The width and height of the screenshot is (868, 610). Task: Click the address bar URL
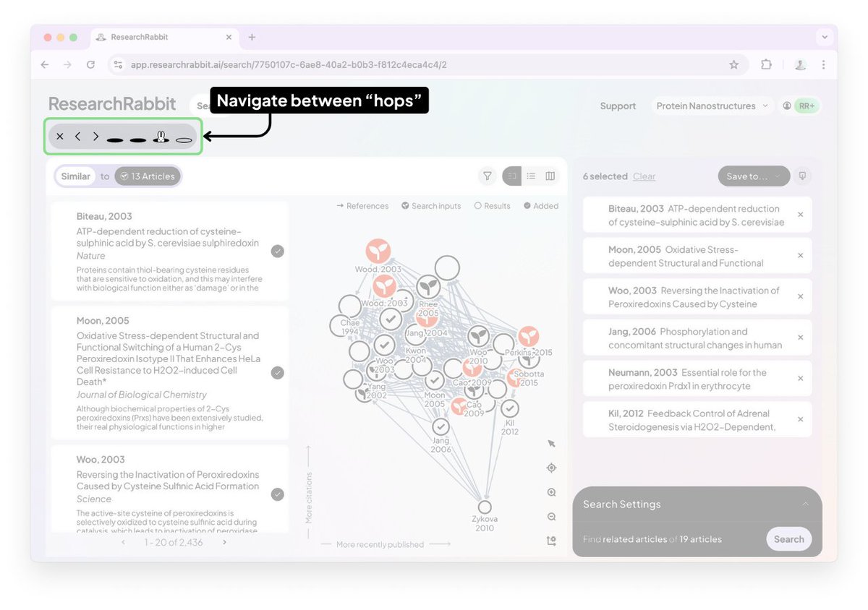point(289,64)
